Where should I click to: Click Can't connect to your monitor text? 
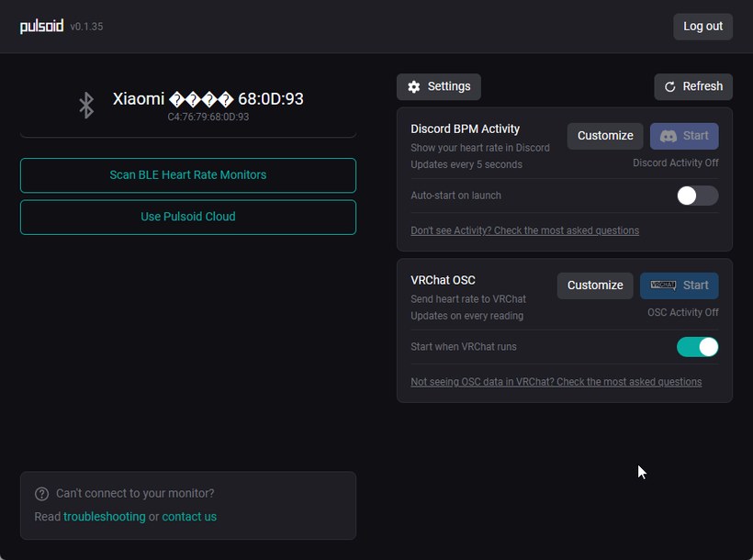pyautogui.click(x=135, y=494)
